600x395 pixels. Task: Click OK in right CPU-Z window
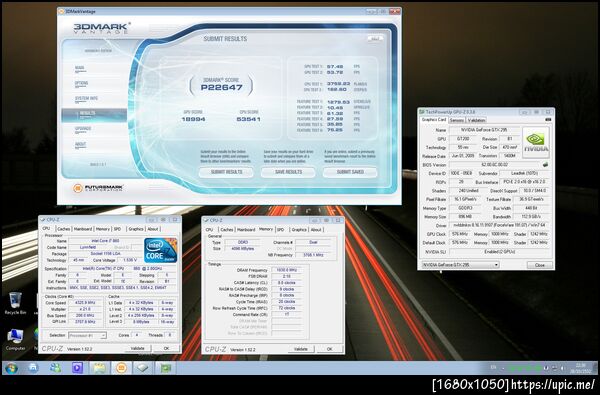[x=329, y=349]
